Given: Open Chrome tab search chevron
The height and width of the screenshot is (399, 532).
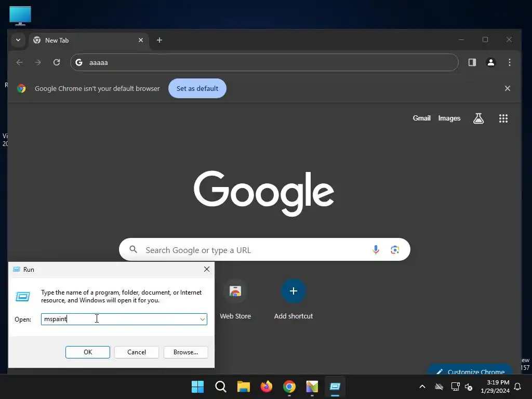Looking at the screenshot, I should click(x=18, y=40).
